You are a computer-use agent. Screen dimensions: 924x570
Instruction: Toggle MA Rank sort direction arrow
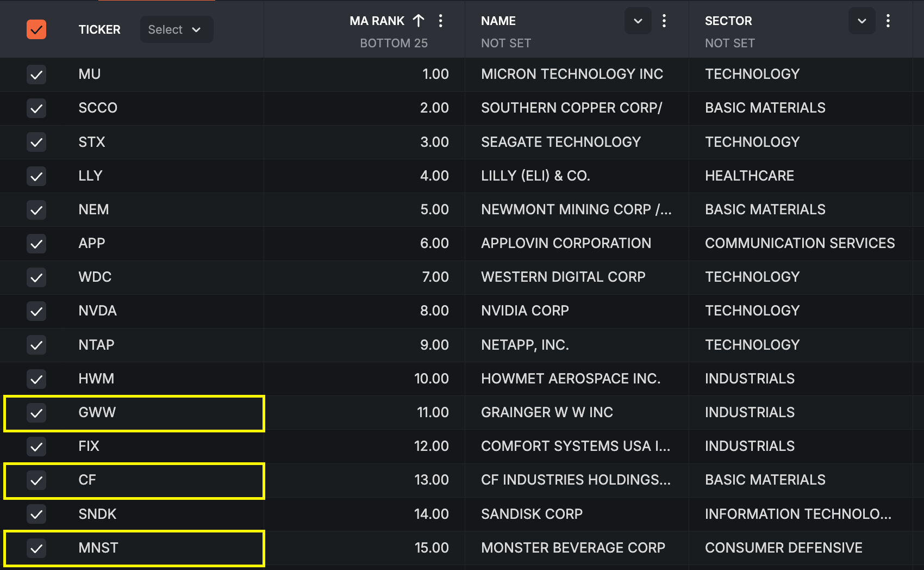pos(419,21)
